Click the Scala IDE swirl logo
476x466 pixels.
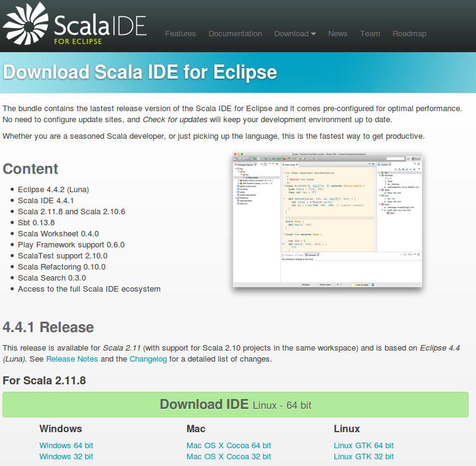pos(26,24)
